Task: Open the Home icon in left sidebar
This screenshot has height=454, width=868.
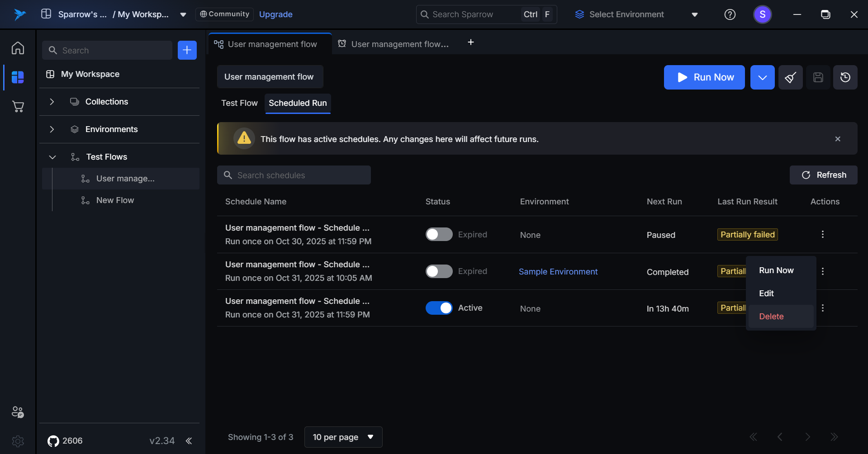Action: [x=18, y=48]
